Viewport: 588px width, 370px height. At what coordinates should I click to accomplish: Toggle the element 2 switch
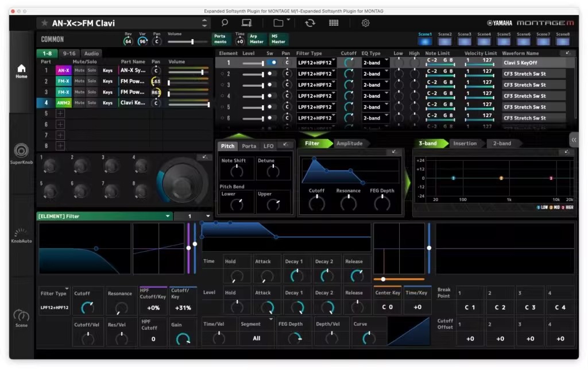point(271,74)
